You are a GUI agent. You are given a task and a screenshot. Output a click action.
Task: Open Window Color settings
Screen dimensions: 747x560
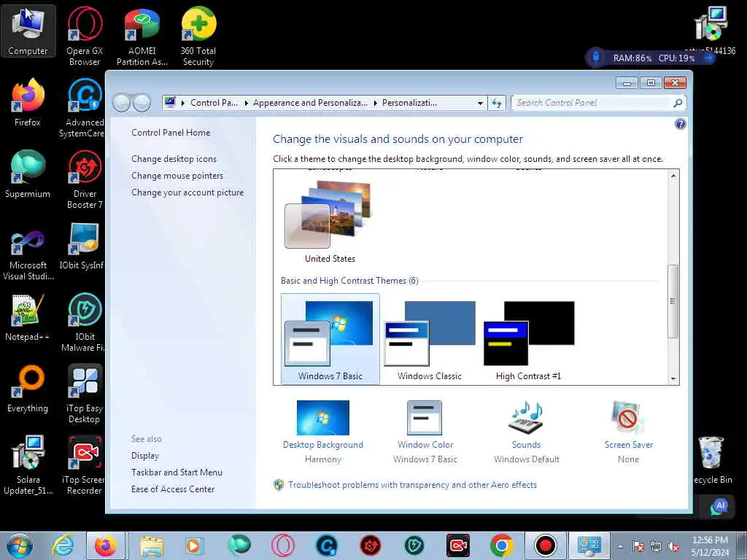425,431
